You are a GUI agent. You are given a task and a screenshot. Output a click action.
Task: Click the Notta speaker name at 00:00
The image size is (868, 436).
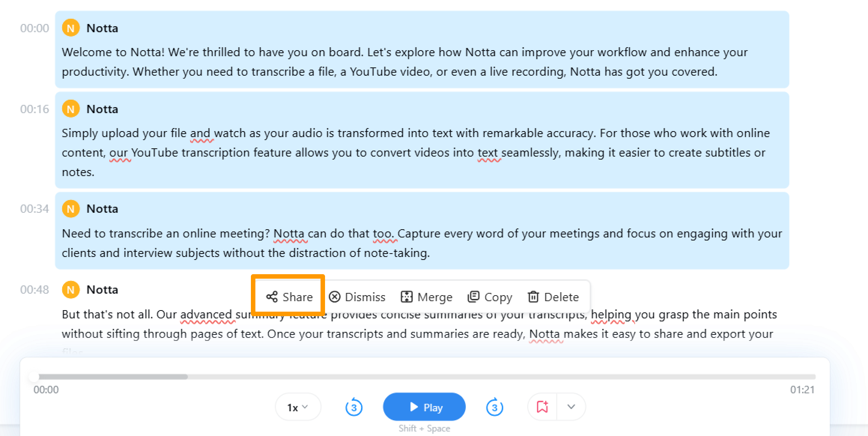[102, 28]
